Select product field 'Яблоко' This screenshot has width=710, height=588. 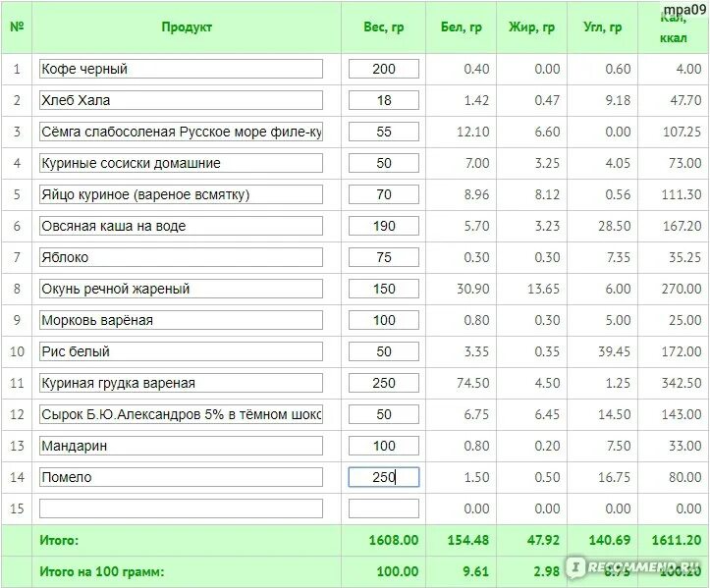point(181,257)
